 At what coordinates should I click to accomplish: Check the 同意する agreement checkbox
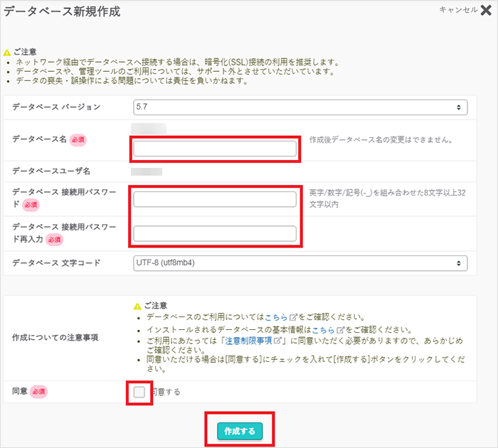[x=139, y=392]
